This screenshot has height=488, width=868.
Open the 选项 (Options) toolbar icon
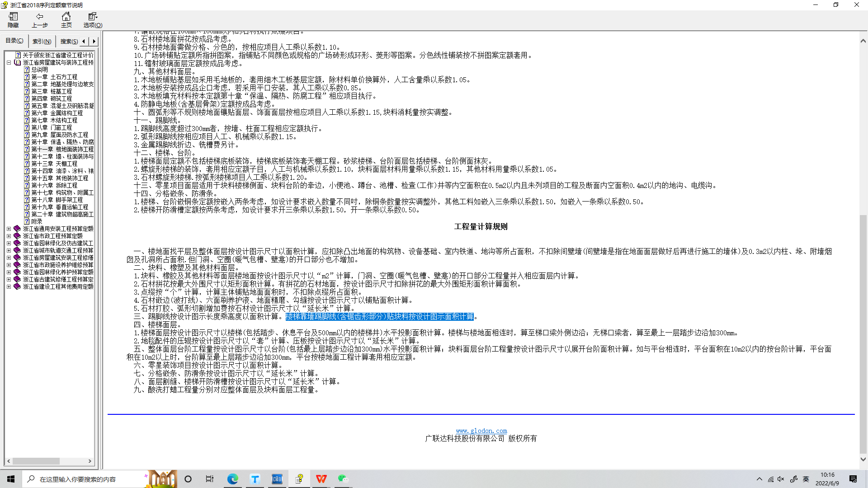(x=93, y=20)
